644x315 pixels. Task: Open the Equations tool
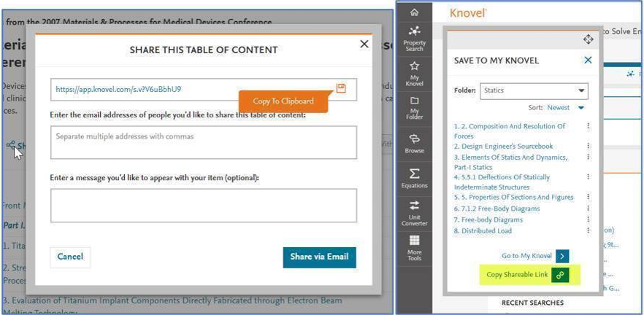click(414, 177)
